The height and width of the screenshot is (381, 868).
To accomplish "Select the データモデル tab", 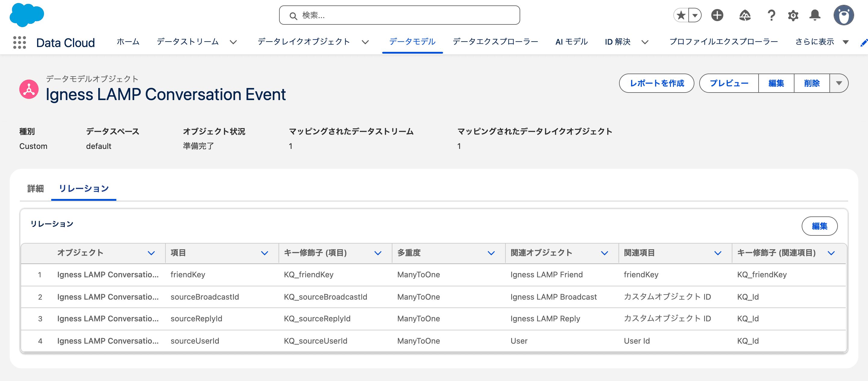I will [x=412, y=42].
